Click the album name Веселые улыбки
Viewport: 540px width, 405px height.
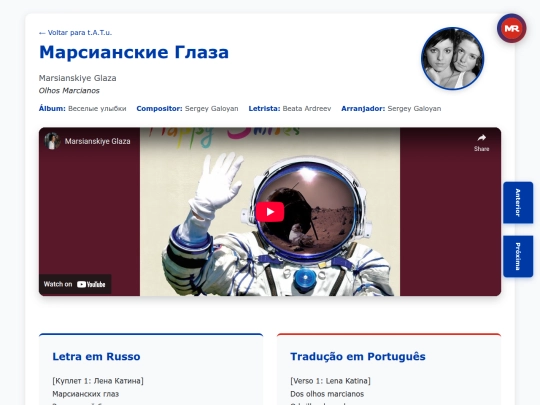(97, 108)
